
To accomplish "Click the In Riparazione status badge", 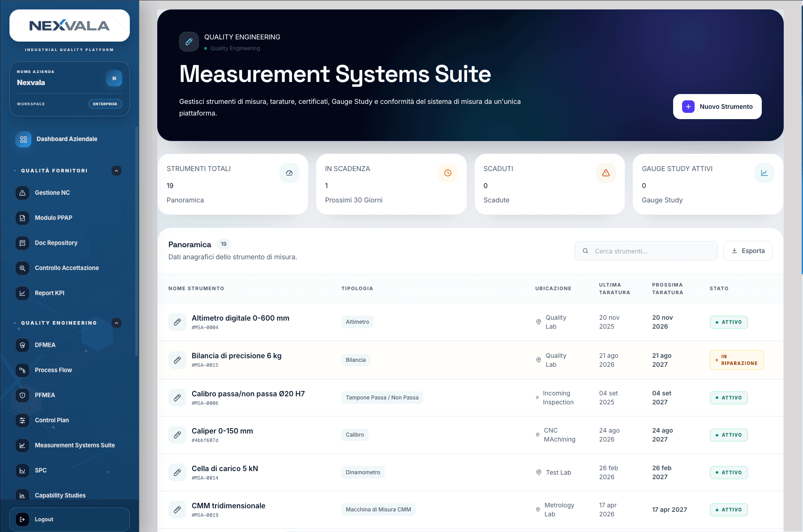I will 737,360.
